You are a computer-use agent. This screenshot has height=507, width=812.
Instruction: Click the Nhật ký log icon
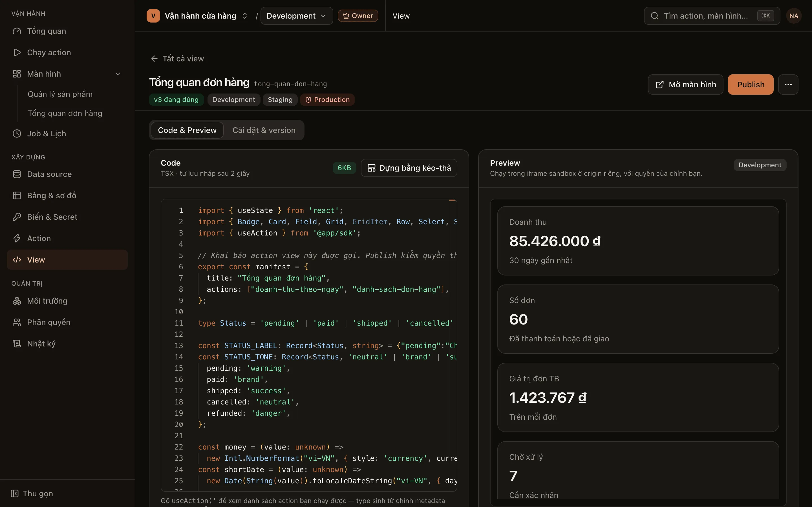pyautogui.click(x=17, y=344)
